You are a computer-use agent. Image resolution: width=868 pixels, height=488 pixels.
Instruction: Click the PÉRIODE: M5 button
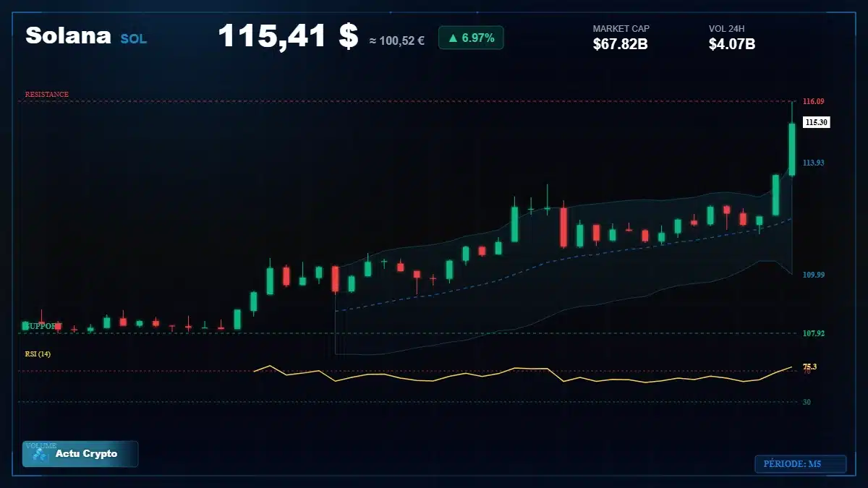coord(800,463)
